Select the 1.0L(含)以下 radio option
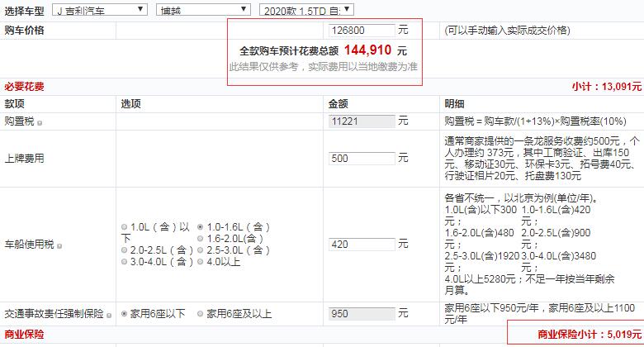Image resolution: width=644 pixels, height=347 pixels. click(x=125, y=227)
